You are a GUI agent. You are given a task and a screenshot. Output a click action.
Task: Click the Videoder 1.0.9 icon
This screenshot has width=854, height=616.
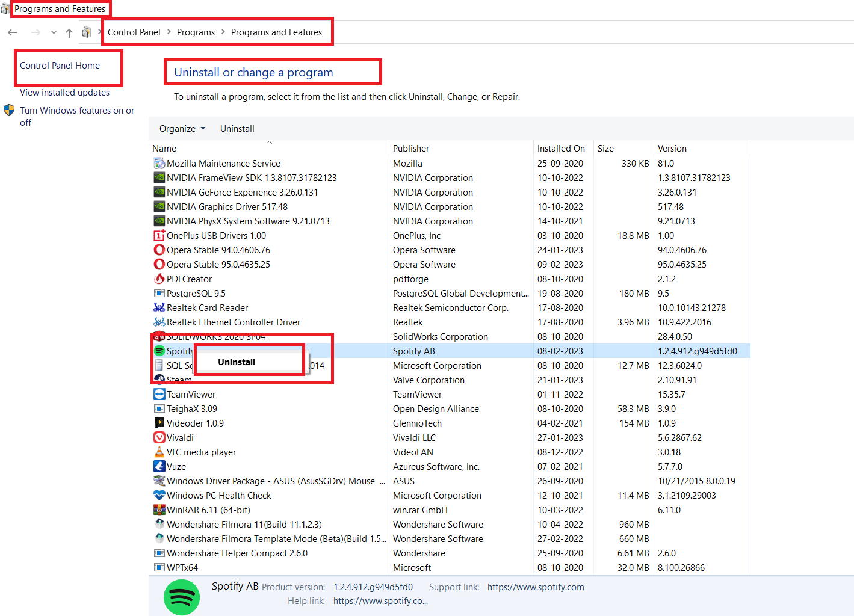[x=159, y=423]
